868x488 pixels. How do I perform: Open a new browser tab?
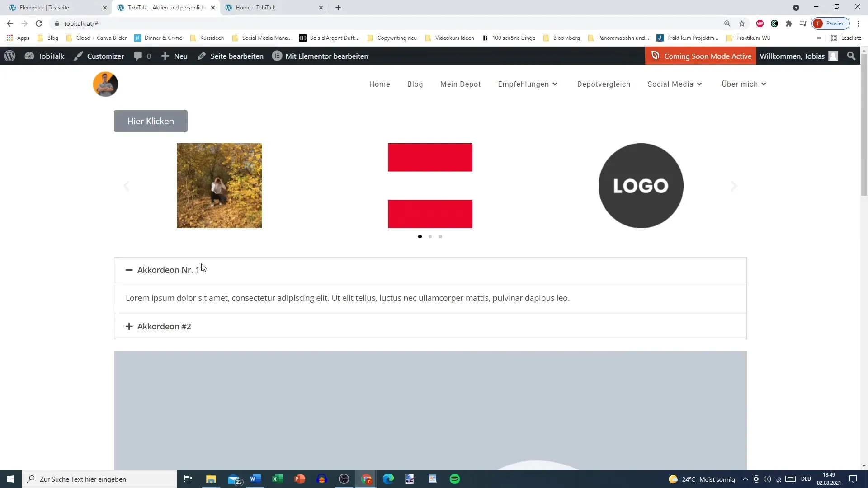click(338, 8)
